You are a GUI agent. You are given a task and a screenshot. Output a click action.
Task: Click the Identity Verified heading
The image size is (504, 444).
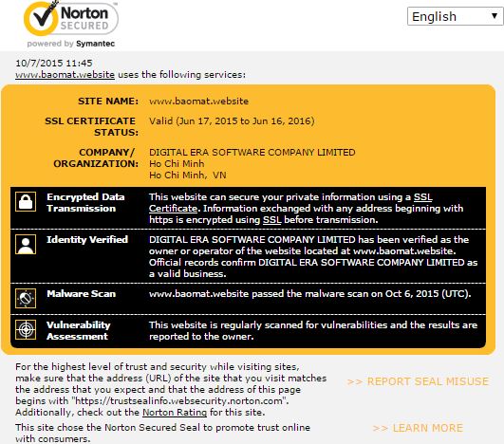(x=87, y=239)
